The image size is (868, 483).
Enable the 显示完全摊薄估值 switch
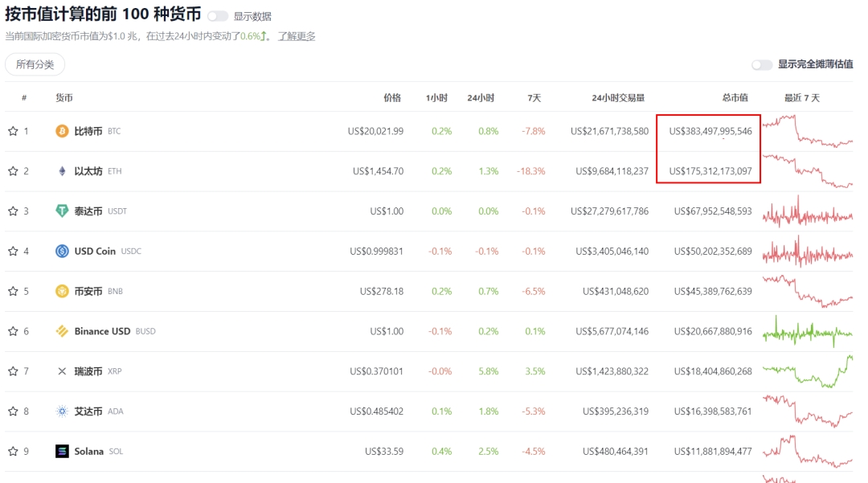point(761,64)
